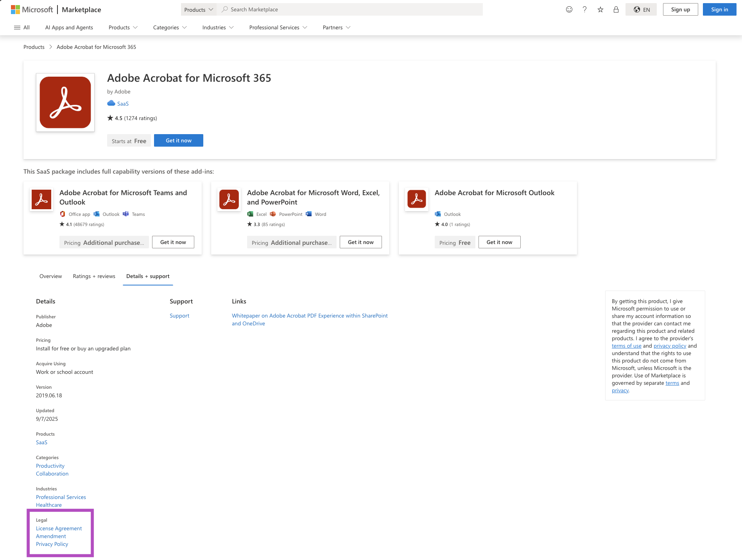Click the Office app icon
The width and height of the screenshot is (742, 560).
click(x=63, y=214)
